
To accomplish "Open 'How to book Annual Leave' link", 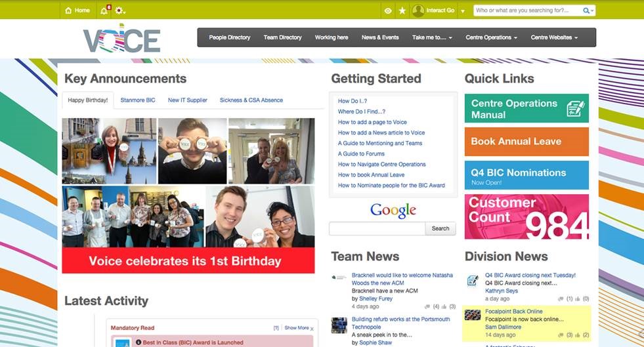I will (371, 174).
